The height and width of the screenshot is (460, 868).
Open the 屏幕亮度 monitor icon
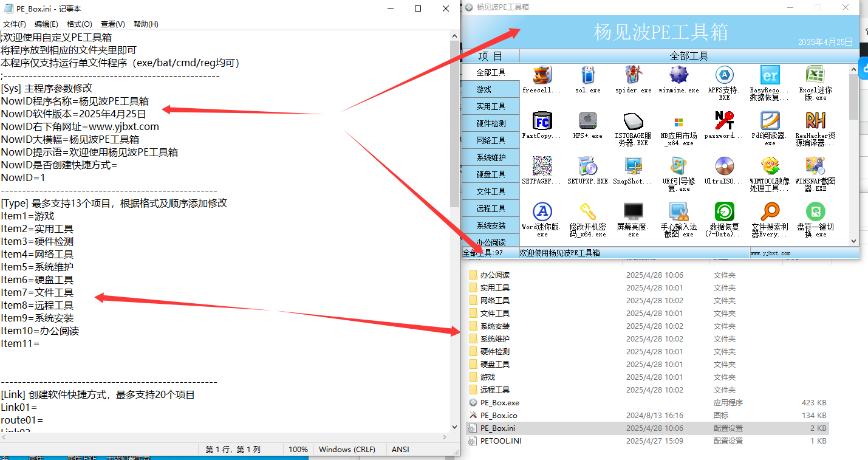coord(633,212)
